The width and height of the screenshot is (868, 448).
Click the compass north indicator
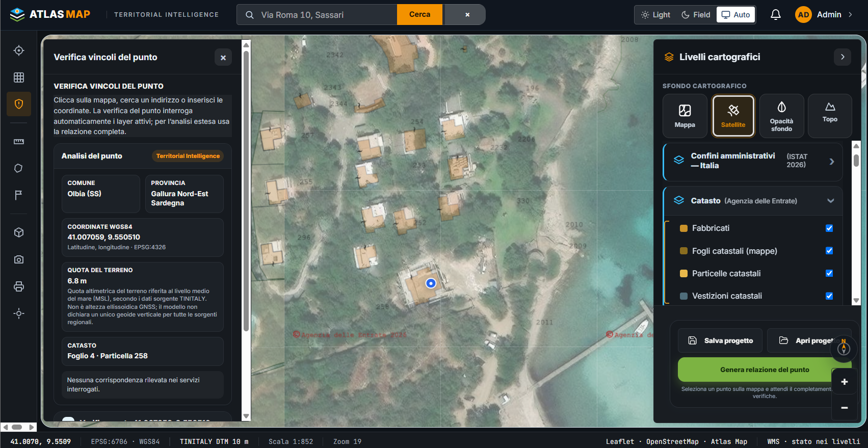pos(844,349)
